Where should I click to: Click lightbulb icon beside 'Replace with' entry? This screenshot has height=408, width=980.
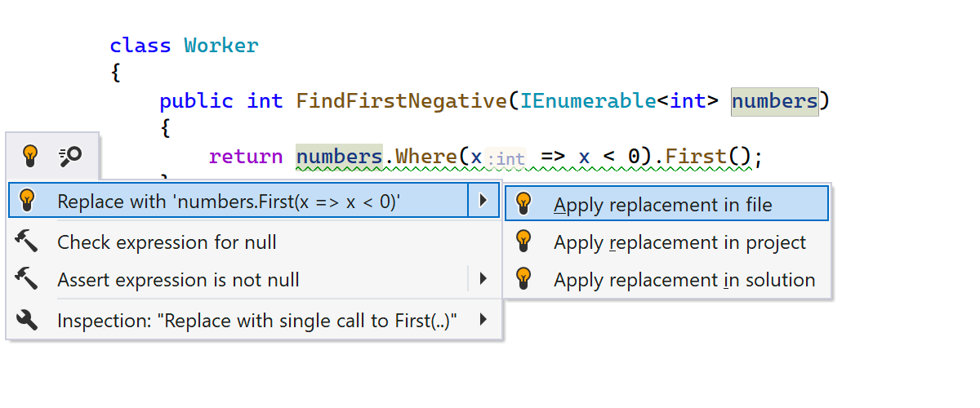click(27, 201)
